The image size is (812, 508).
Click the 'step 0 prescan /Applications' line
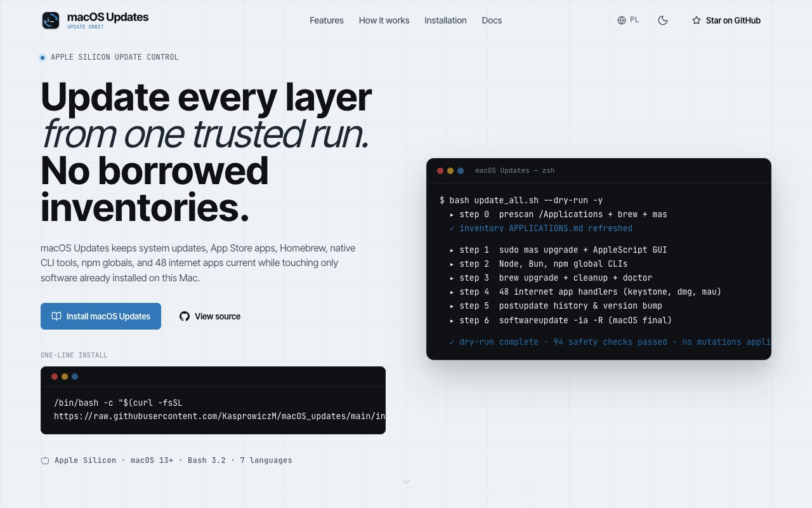pyautogui.click(x=559, y=214)
